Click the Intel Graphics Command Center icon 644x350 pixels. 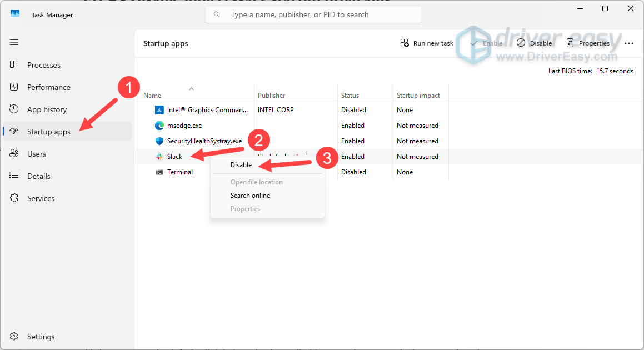tap(159, 109)
